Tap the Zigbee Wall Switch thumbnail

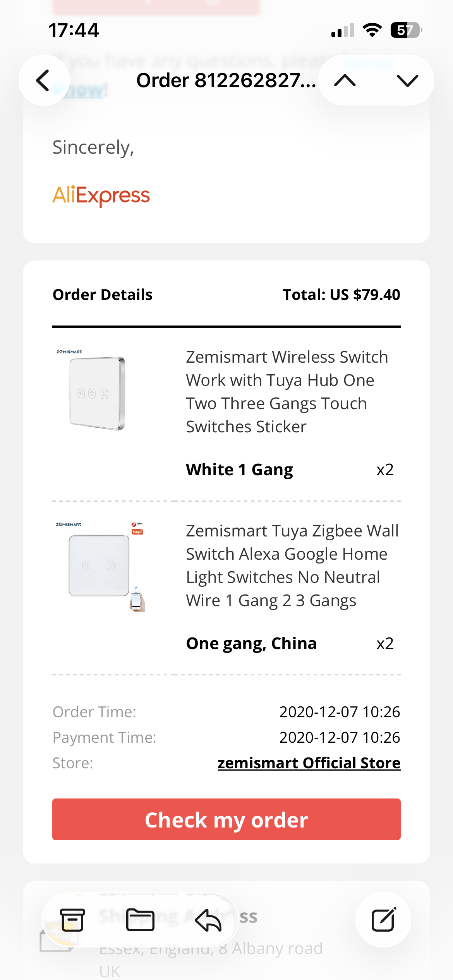[x=100, y=565]
